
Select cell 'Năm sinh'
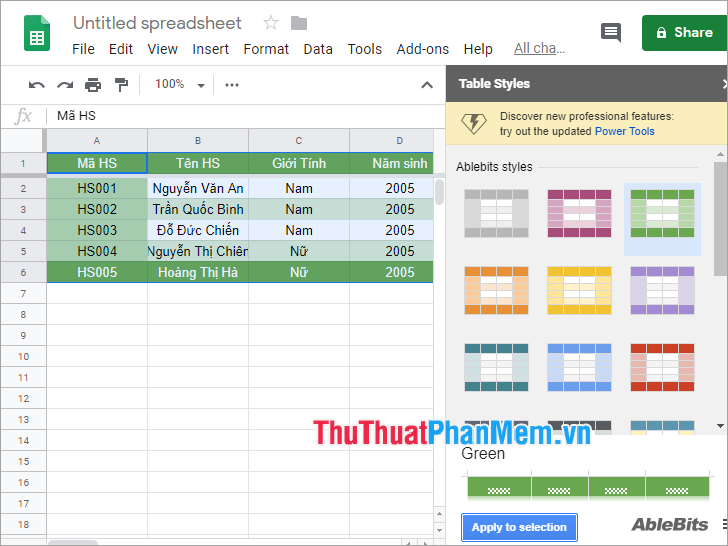(x=391, y=163)
